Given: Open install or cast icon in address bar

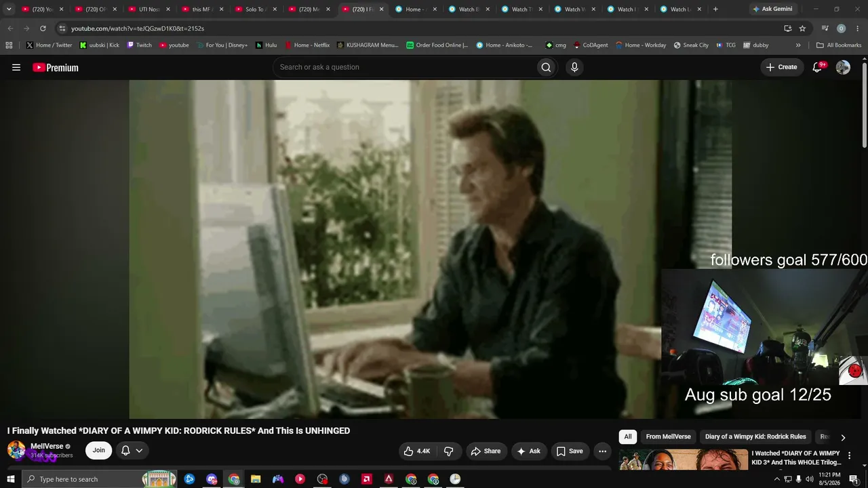Looking at the screenshot, I should tap(787, 28).
